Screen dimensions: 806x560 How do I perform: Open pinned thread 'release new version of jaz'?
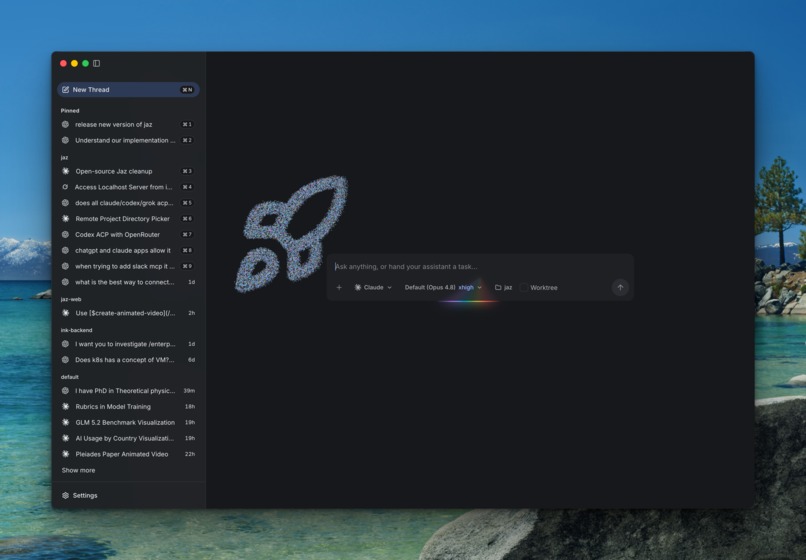pos(129,124)
